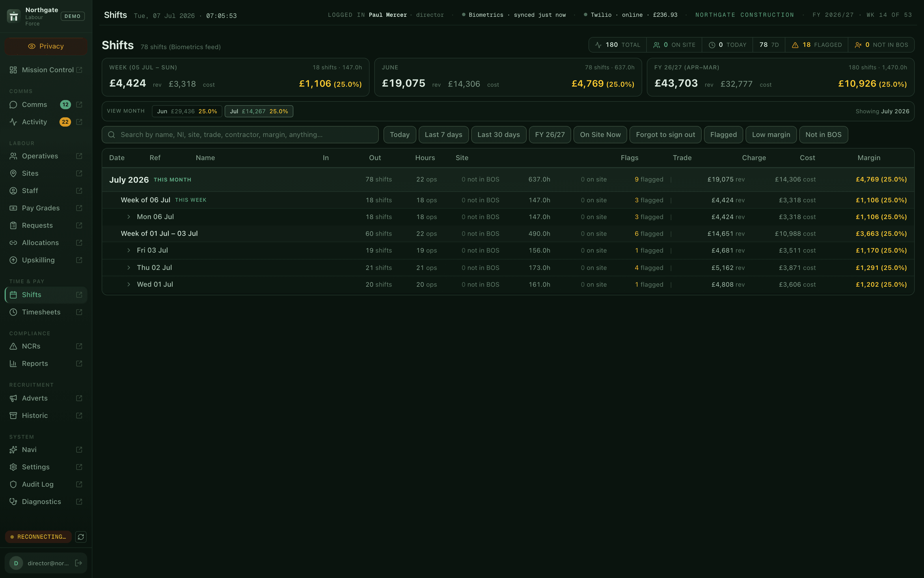Toggle the On Site Now filter

pos(600,135)
